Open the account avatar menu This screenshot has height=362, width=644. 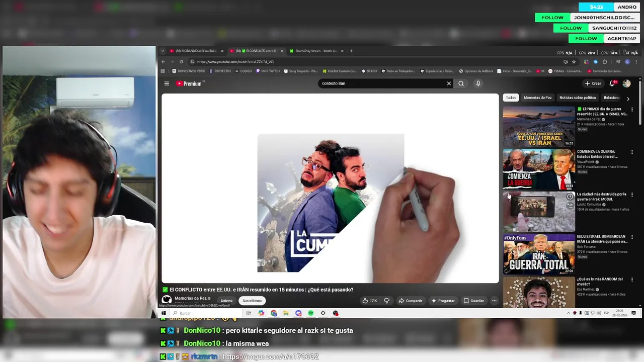coord(626,83)
